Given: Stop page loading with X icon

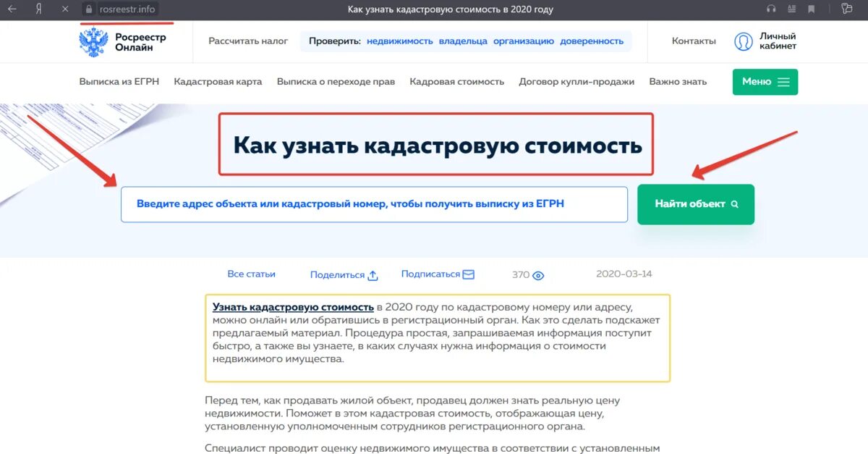Looking at the screenshot, I should [x=65, y=9].
